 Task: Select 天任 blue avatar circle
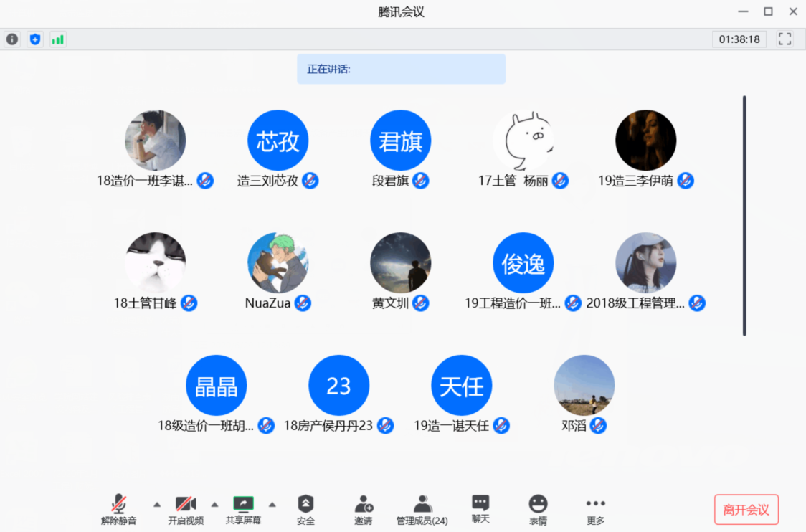(462, 385)
